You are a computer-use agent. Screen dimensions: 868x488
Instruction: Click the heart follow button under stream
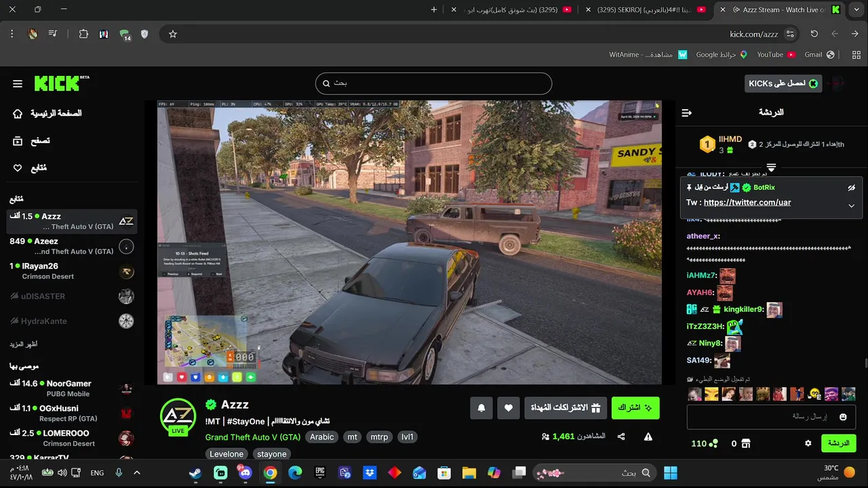[509, 408]
